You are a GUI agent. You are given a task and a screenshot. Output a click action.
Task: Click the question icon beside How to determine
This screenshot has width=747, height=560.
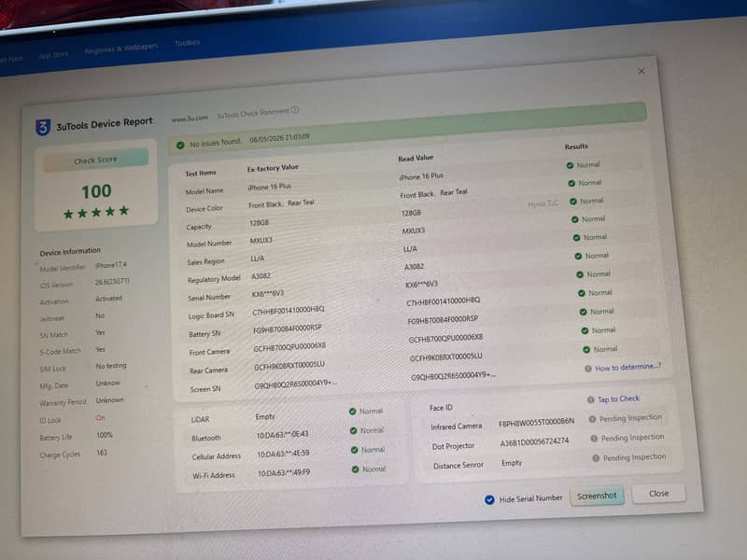[588, 369]
